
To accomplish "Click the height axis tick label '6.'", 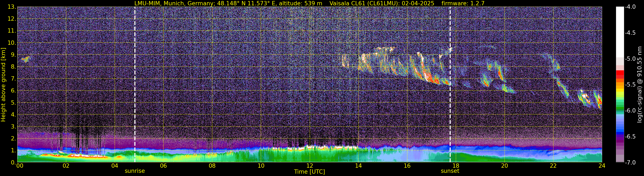I will (13, 91).
